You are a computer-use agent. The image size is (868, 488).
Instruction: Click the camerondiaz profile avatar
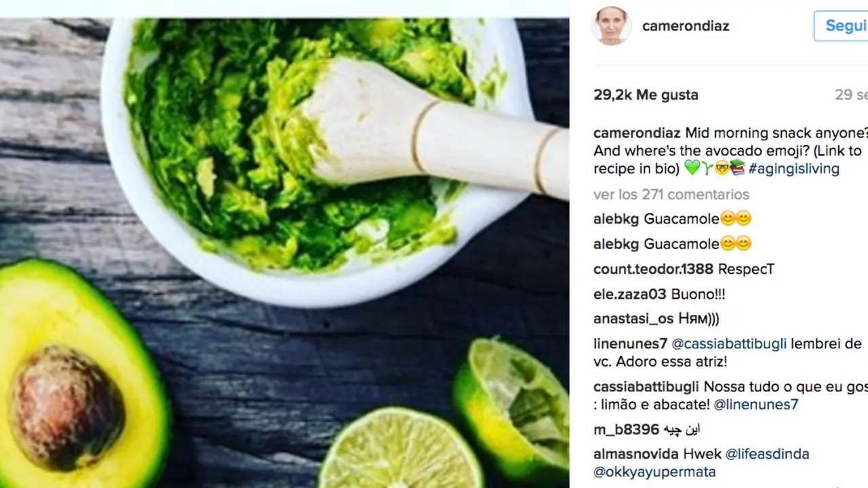click(612, 26)
